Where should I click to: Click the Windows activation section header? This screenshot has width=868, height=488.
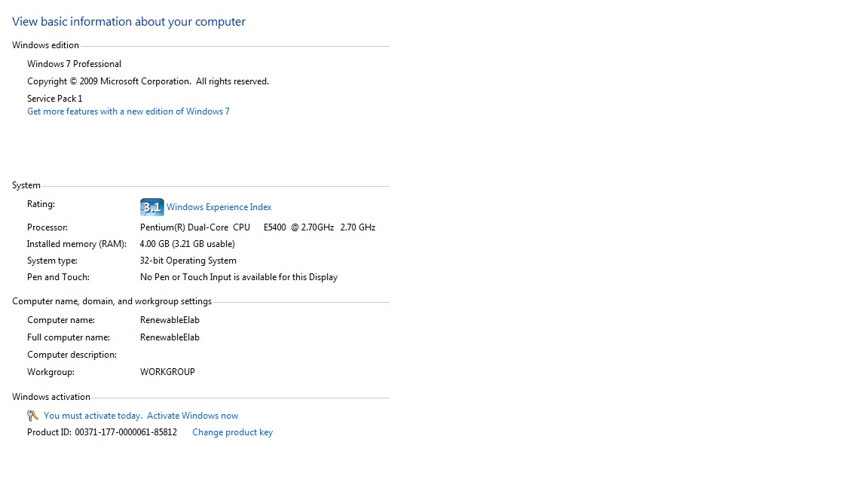click(51, 397)
